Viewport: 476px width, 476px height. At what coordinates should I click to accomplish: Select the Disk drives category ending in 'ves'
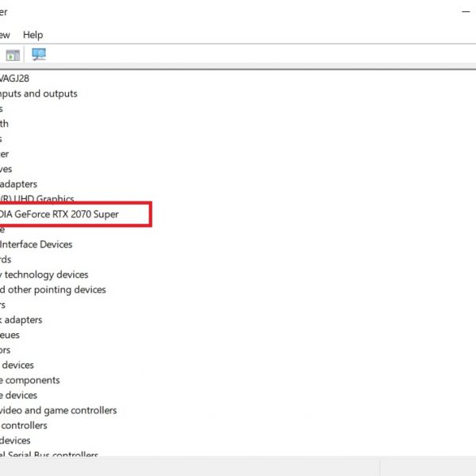coord(6,169)
